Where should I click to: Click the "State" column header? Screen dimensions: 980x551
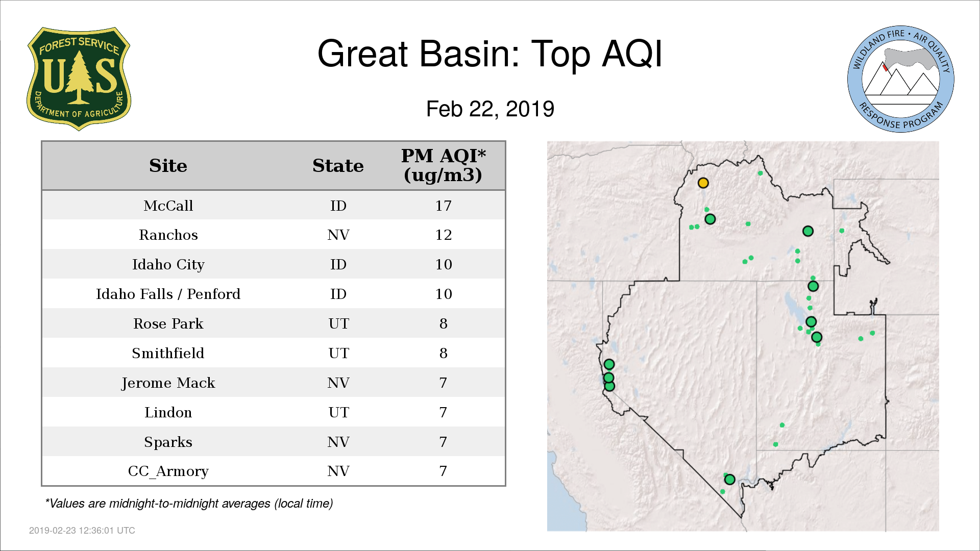click(x=338, y=166)
